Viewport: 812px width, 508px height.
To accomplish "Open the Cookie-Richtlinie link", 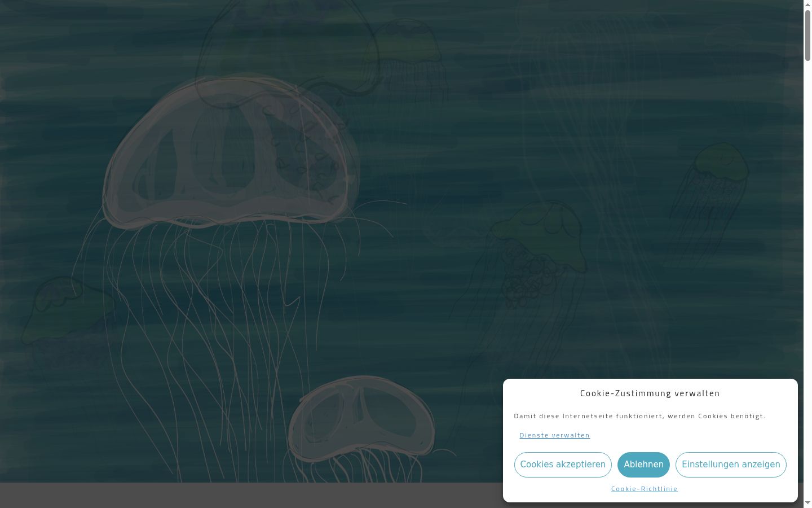I will point(645,489).
